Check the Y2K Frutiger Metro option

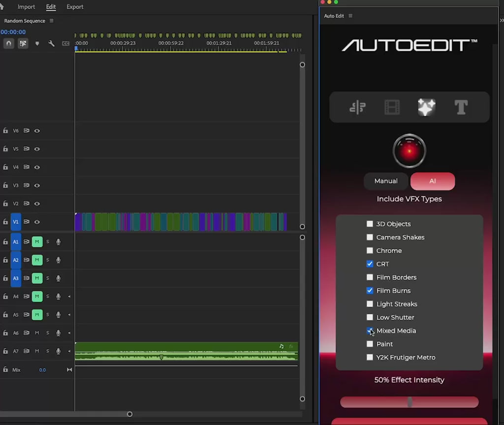tap(370, 358)
